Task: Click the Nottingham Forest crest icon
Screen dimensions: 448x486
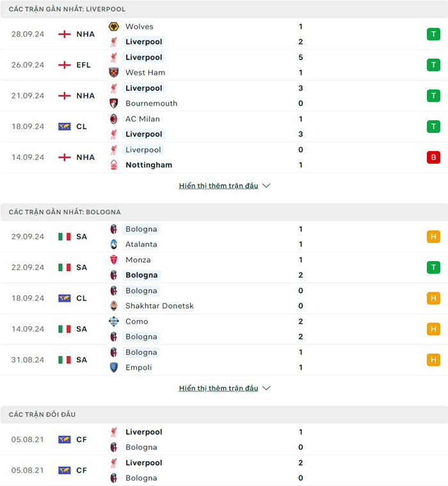Action: 114,165
